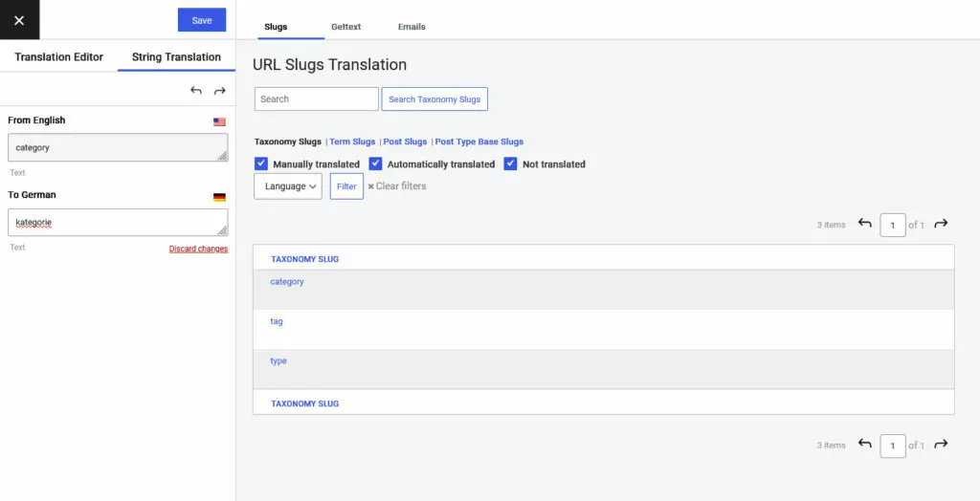The image size is (980, 501).
Task: Go to previous page using top pagination arrow
Action: (864, 224)
